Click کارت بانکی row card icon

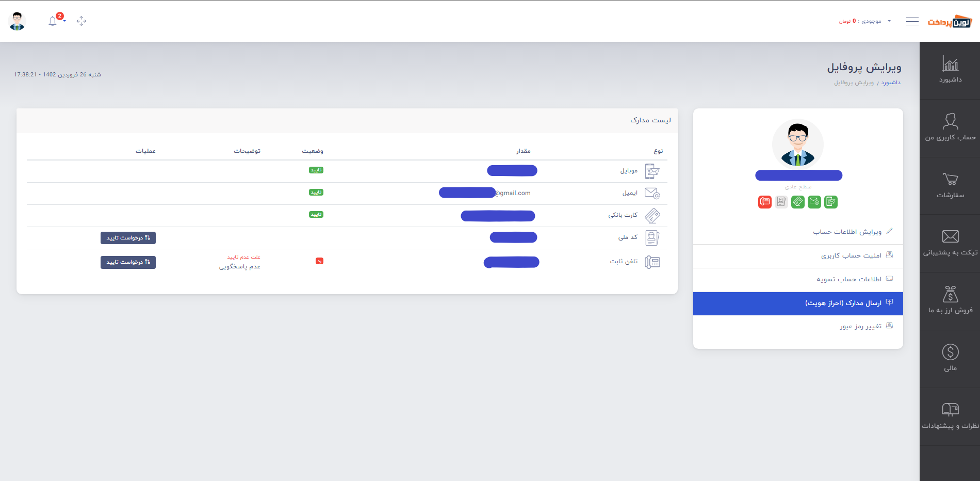pyautogui.click(x=652, y=215)
